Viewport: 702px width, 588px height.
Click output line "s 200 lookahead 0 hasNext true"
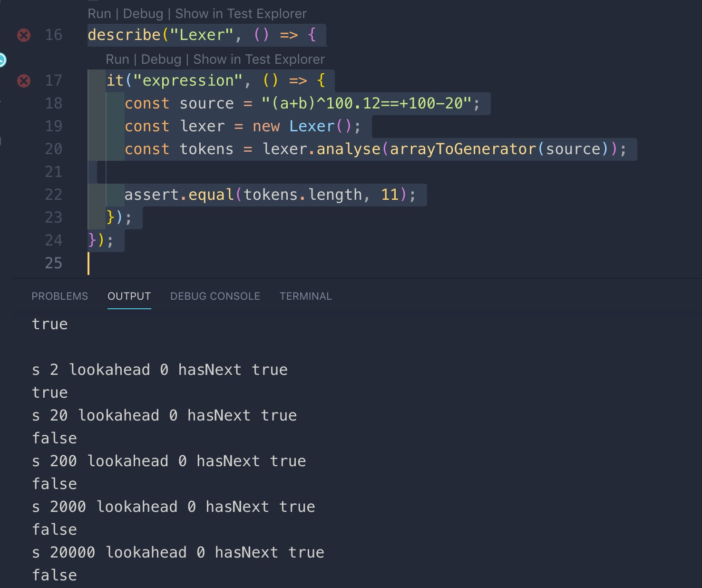[x=169, y=461]
